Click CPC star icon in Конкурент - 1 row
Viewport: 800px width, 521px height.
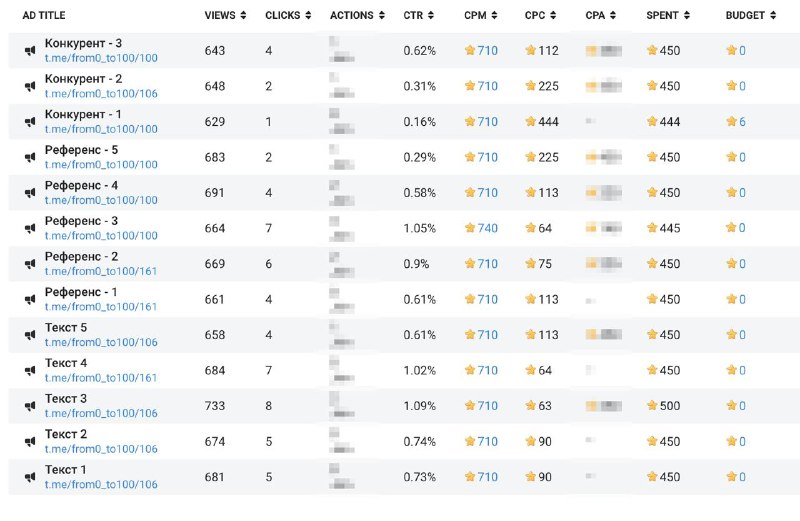pyautogui.click(x=530, y=121)
